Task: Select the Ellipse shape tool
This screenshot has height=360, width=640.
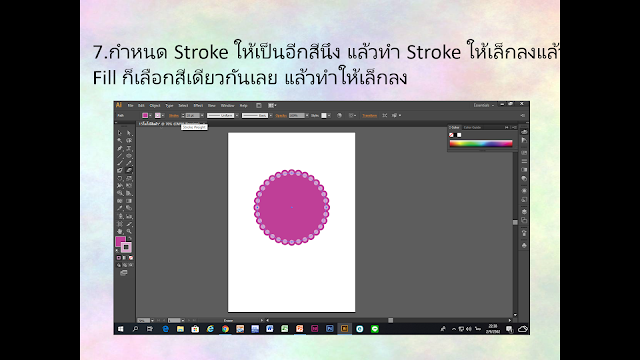Action: pos(129,156)
